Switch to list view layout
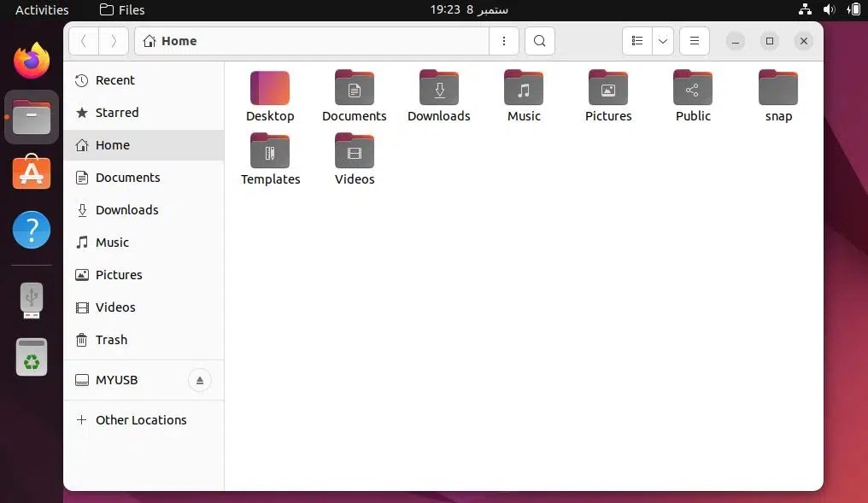This screenshot has width=868, height=503. tap(637, 41)
